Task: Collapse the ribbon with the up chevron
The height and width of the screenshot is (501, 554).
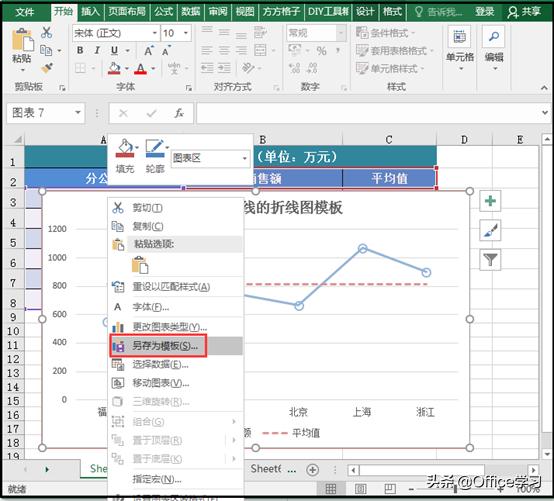Action: pos(544,88)
